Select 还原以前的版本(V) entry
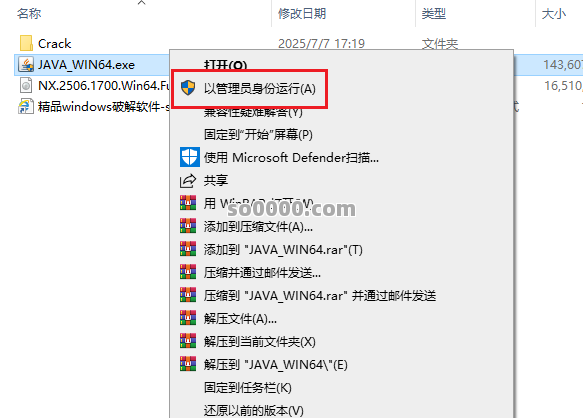The height and width of the screenshot is (418, 583). click(x=254, y=411)
